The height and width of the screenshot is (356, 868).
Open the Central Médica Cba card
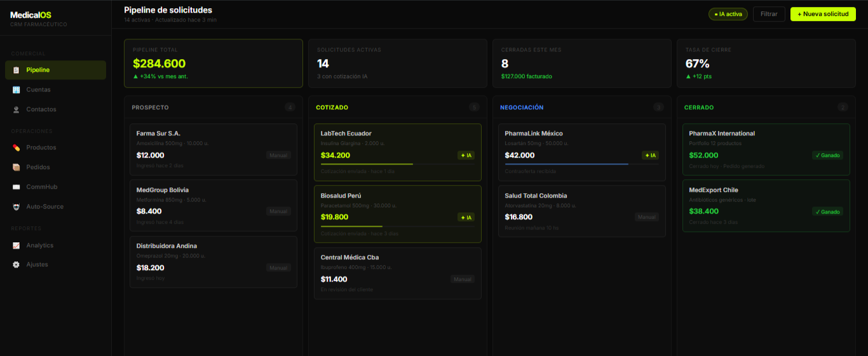(398, 273)
